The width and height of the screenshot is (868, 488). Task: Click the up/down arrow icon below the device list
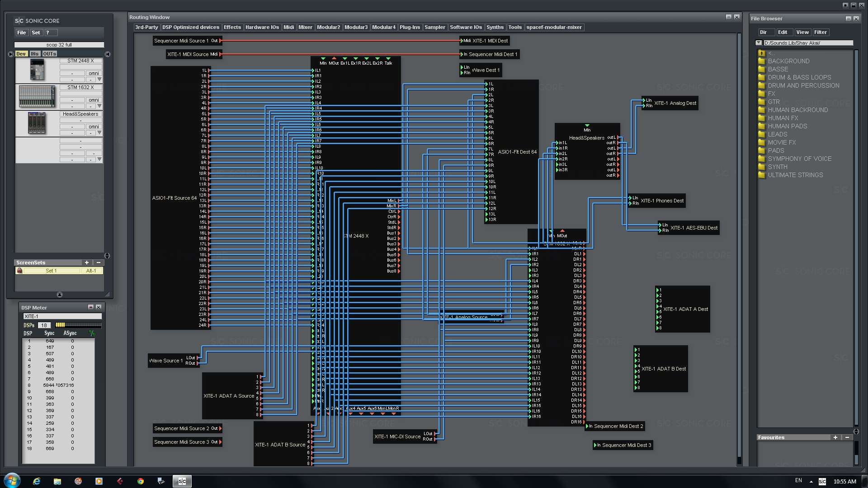[107, 256]
